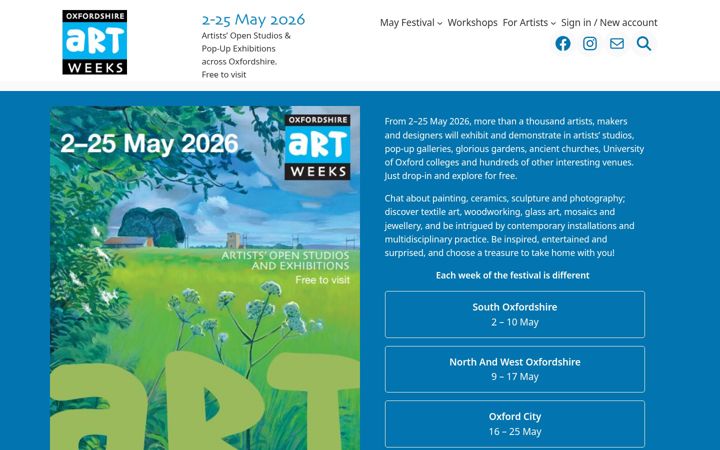Select North And West Oxfordshire 9 – 17 May

pyautogui.click(x=515, y=369)
